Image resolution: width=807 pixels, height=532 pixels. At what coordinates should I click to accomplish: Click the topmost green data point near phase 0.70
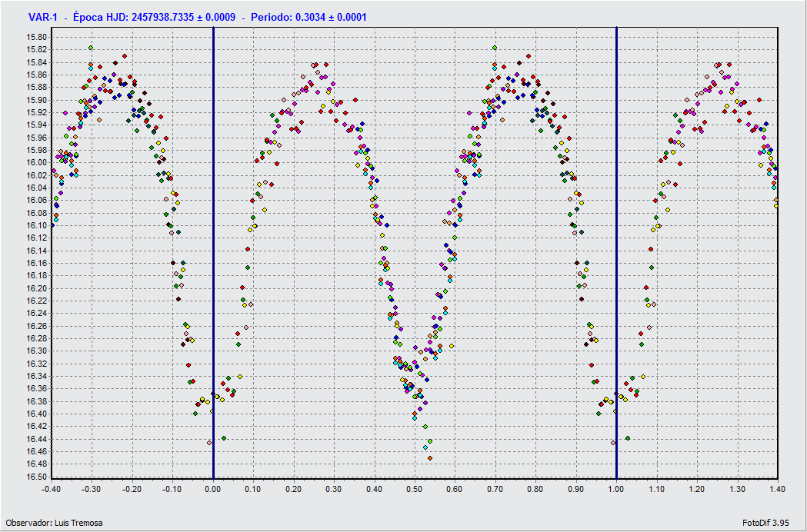(x=495, y=48)
